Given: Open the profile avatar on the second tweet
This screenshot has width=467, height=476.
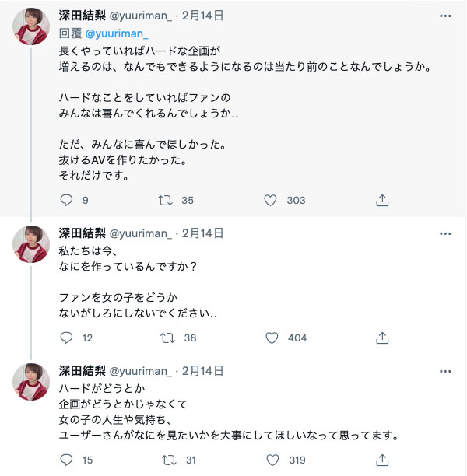Looking at the screenshot, I should pos(32,244).
